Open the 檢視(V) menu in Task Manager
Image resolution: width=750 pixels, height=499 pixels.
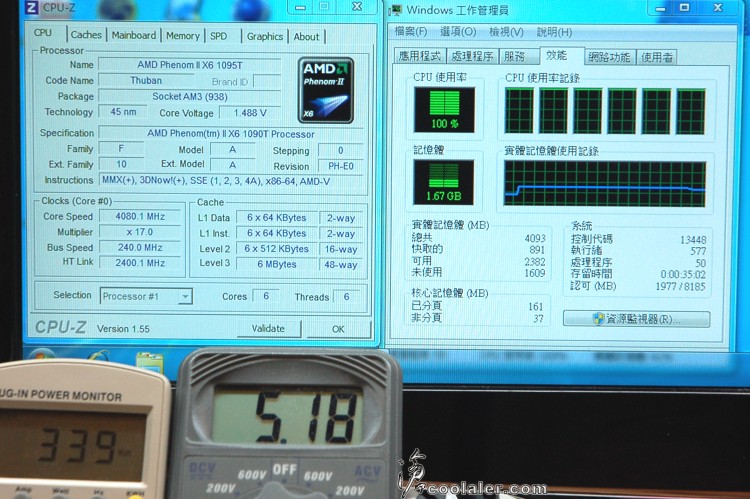click(x=506, y=32)
